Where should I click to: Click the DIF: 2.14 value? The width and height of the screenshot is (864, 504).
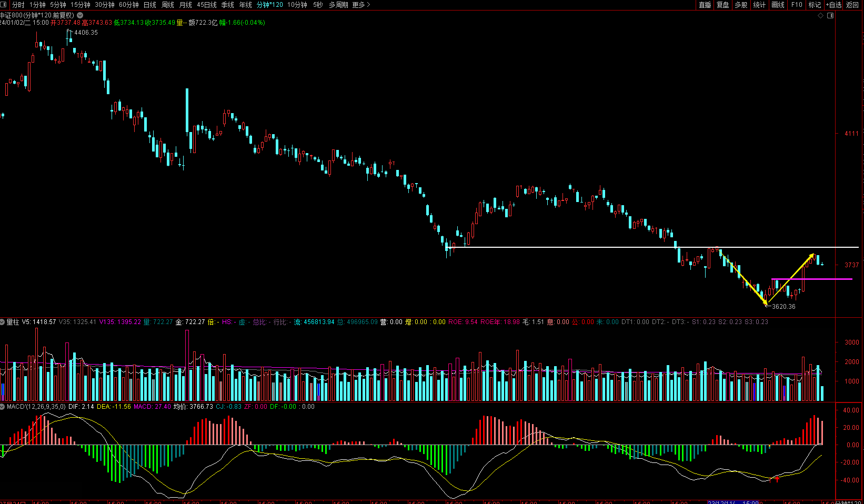click(x=81, y=407)
